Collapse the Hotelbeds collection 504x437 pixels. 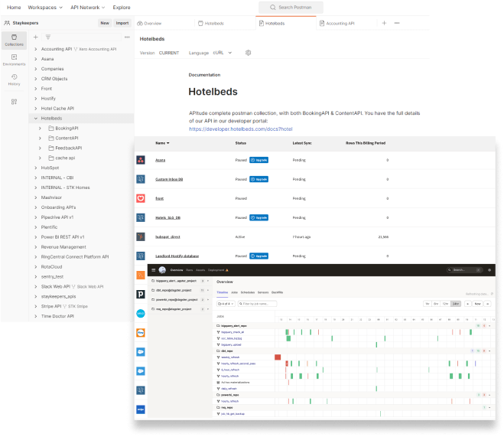click(36, 119)
